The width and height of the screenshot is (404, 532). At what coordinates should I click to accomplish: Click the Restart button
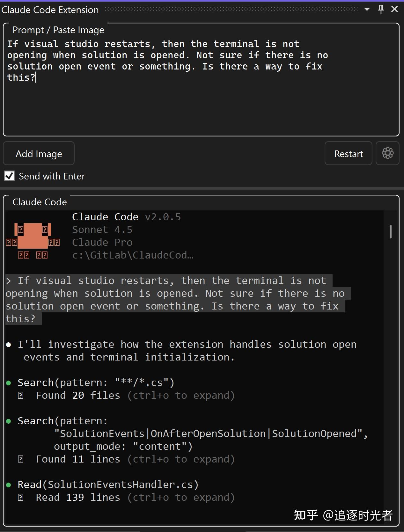tap(349, 153)
